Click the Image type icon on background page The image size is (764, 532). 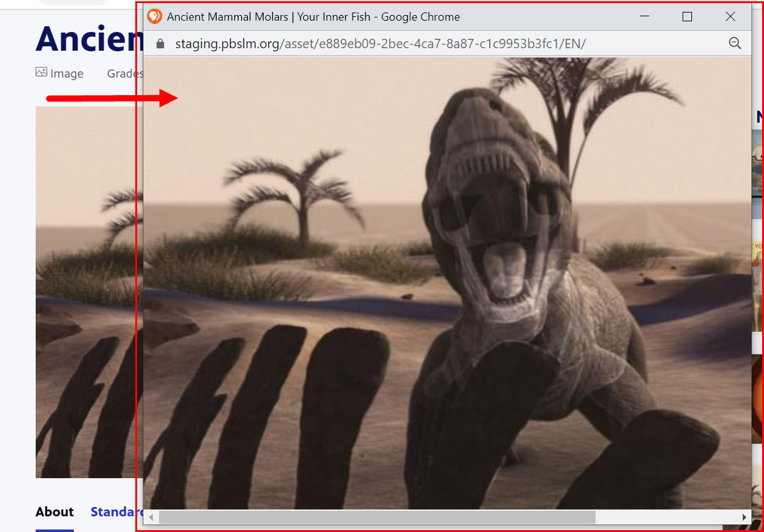(41, 73)
